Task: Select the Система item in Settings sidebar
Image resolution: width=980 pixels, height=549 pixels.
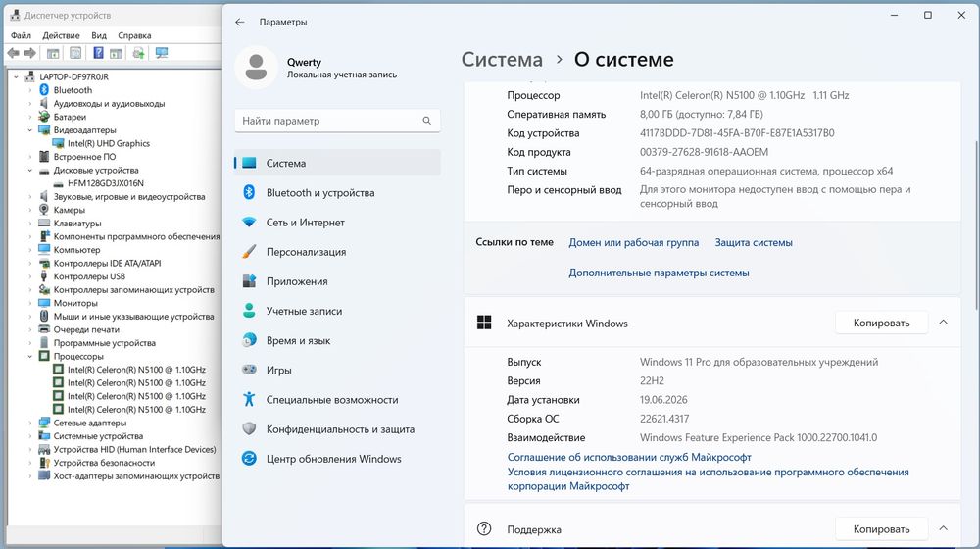Action: coord(337,163)
